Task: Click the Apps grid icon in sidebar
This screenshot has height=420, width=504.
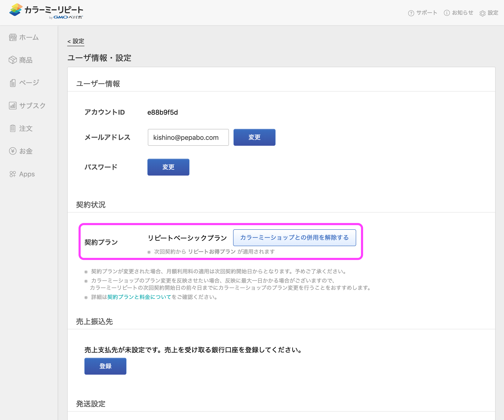Action: [13, 174]
